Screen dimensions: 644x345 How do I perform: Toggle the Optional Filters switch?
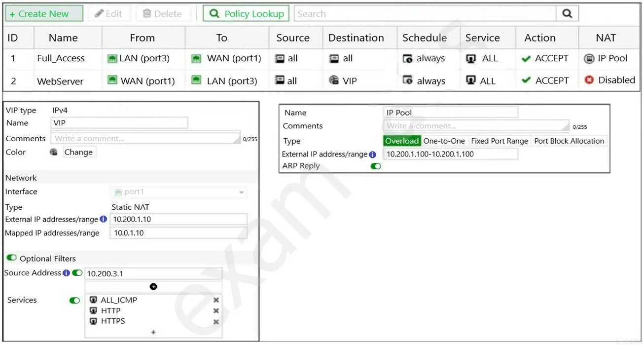point(11,258)
